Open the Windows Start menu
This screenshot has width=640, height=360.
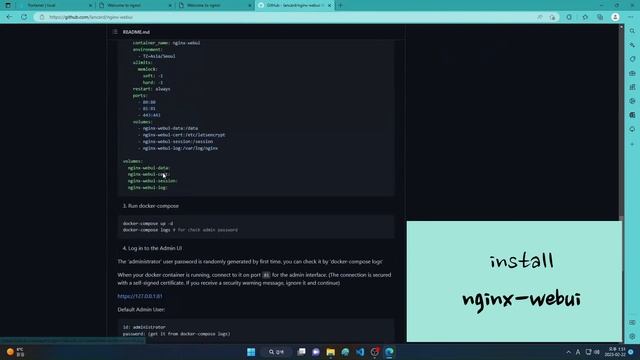(x=251, y=352)
